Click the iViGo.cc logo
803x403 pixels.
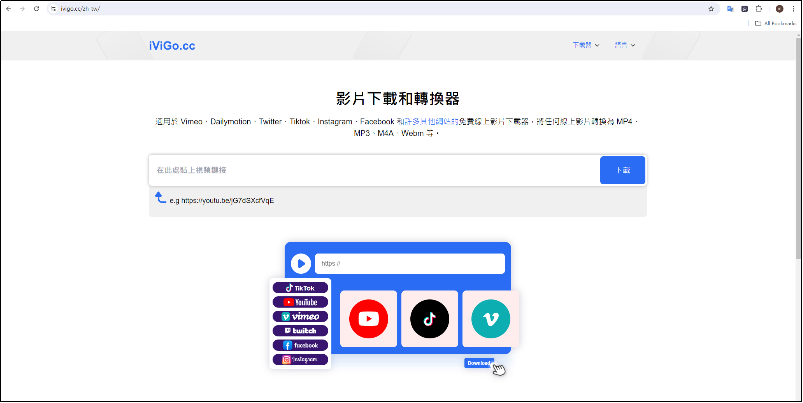172,46
